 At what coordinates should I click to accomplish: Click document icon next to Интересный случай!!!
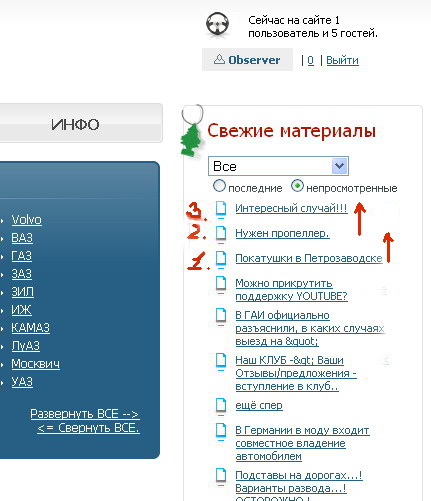(221, 209)
